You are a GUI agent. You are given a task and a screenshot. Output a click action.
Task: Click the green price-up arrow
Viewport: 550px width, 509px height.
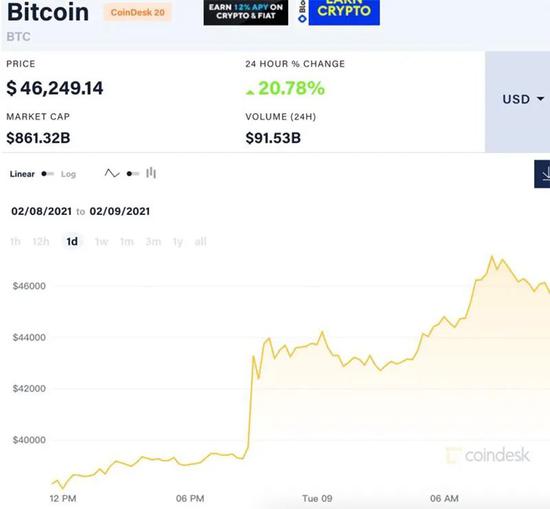point(250,93)
